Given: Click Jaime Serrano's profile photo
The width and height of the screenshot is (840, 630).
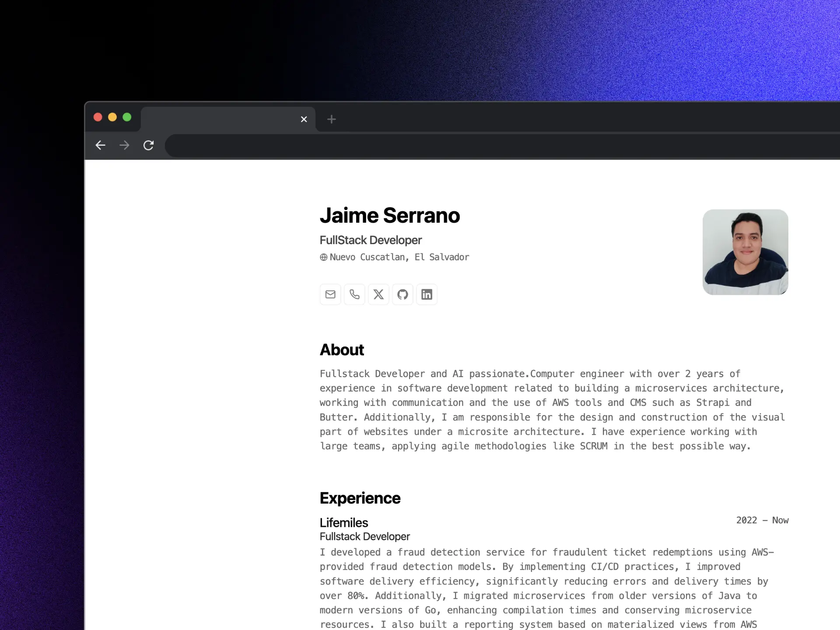Looking at the screenshot, I should pos(745,252).
